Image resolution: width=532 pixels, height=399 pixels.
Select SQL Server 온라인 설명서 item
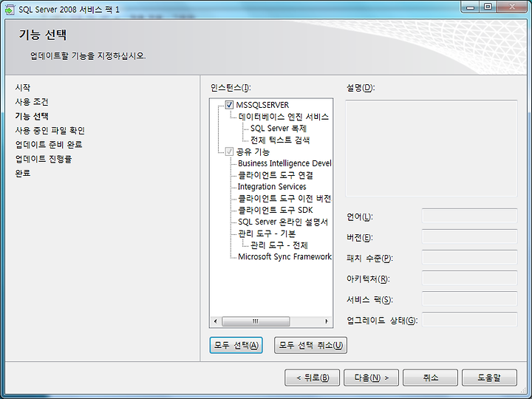282,222
